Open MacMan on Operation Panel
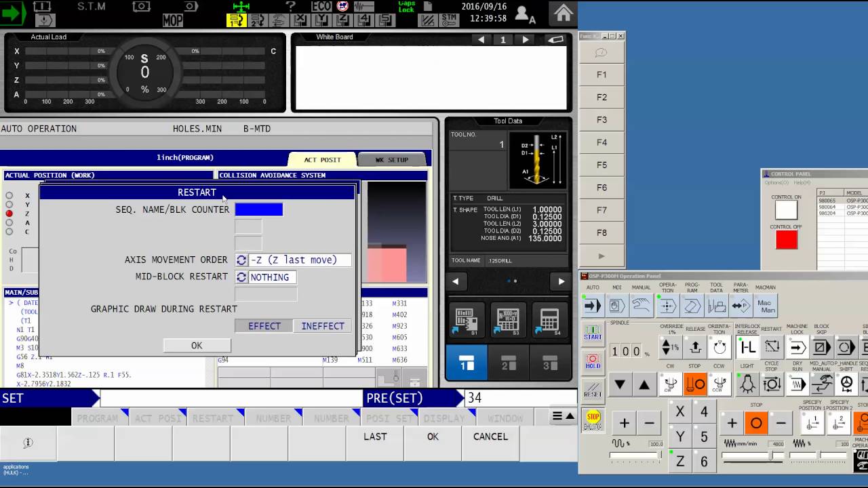Viewport: 868px width, 488px height. click(x=766, y=306)
